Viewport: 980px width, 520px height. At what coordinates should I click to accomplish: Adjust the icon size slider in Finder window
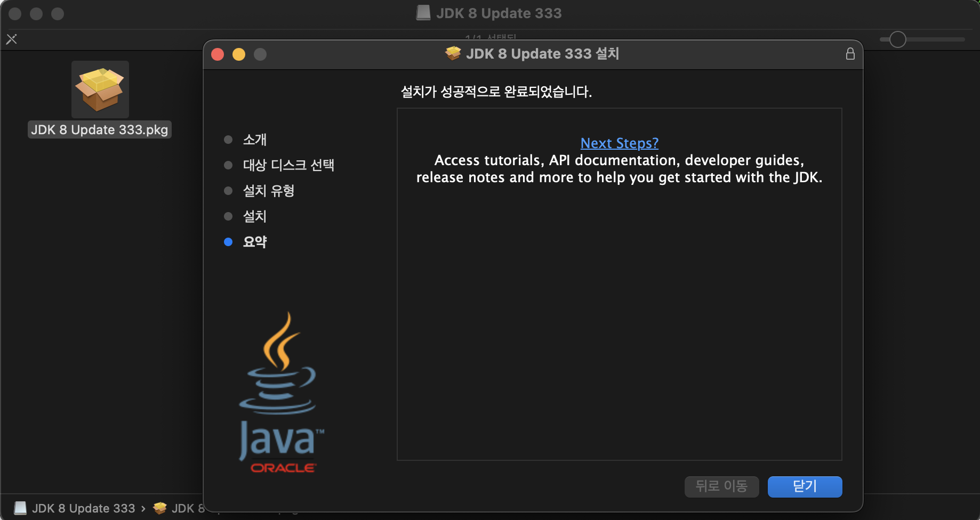(921, 39)
